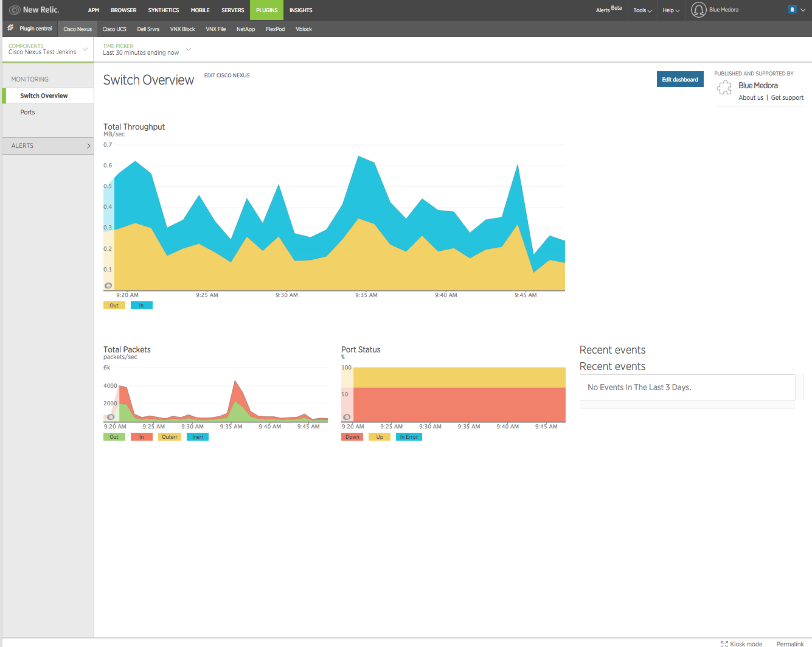Go to the Servers section

(232, 10)
